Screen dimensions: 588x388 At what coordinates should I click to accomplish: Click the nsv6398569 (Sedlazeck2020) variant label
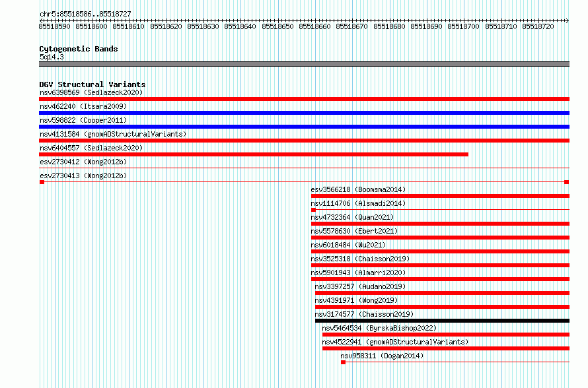[x=91, y=92]
